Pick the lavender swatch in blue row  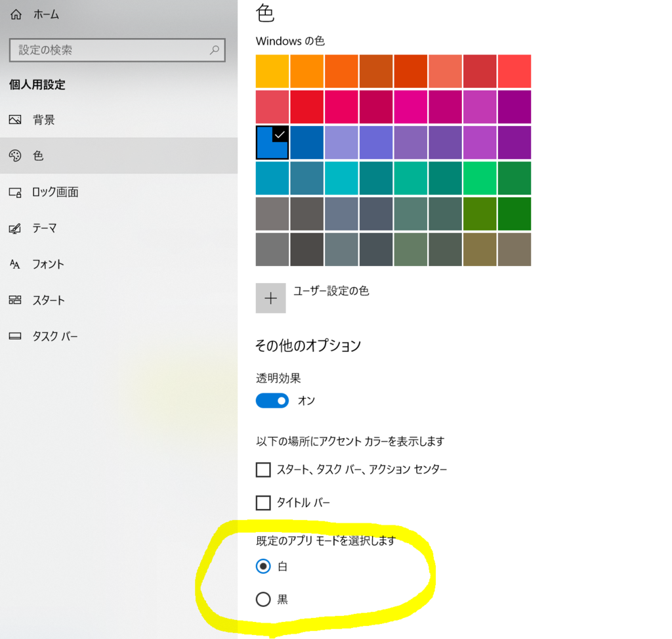pos(341,143)
